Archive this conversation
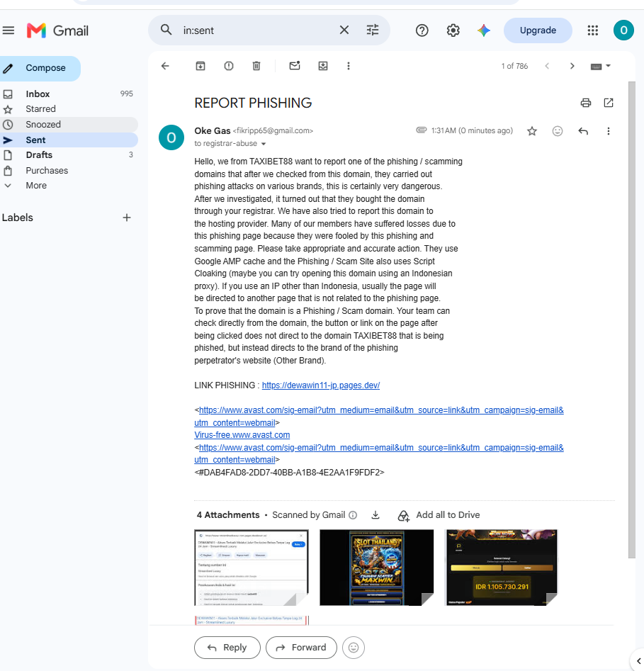 tap(200, 66)
